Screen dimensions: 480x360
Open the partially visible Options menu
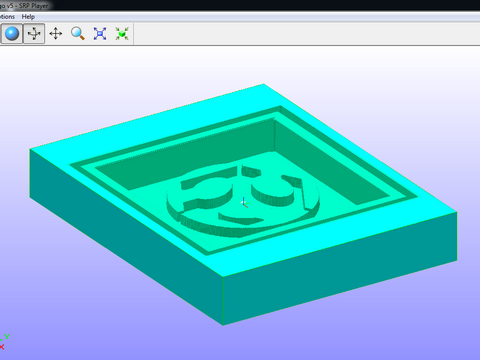[7, 17]
